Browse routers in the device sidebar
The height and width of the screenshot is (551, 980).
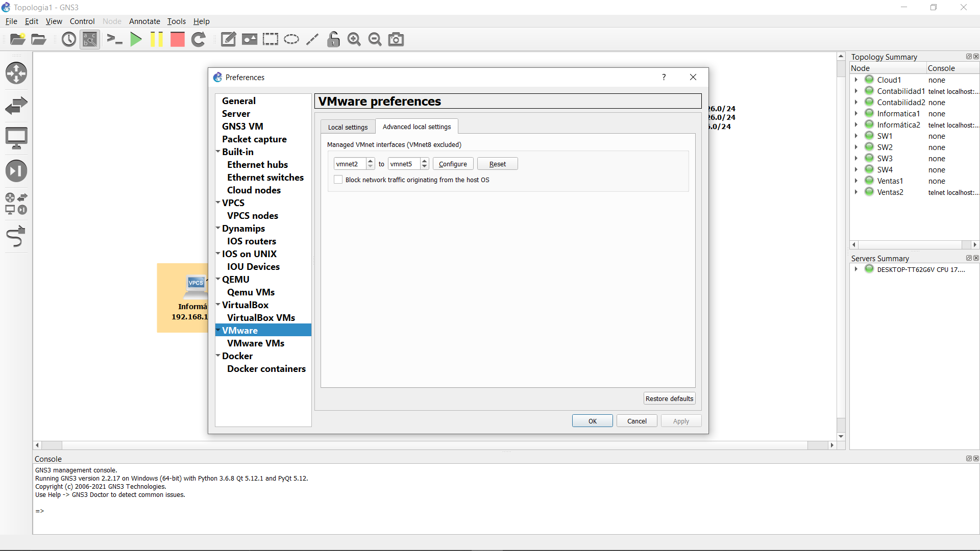pyautogui.click(x=16, y=73)
